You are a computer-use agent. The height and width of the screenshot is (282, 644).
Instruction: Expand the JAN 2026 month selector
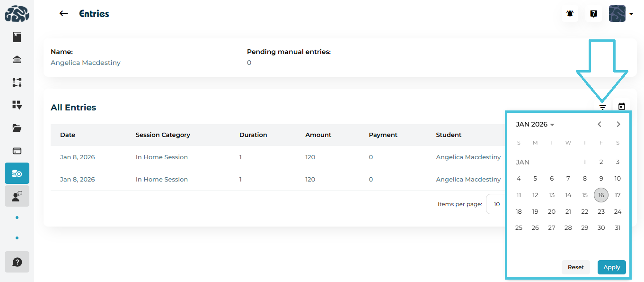535,124
